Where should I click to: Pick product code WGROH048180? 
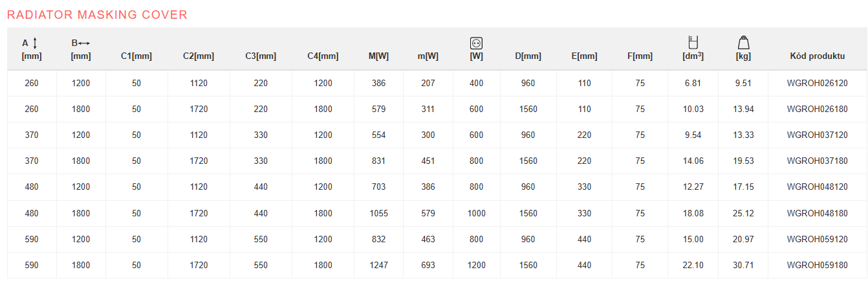[817, 213]
